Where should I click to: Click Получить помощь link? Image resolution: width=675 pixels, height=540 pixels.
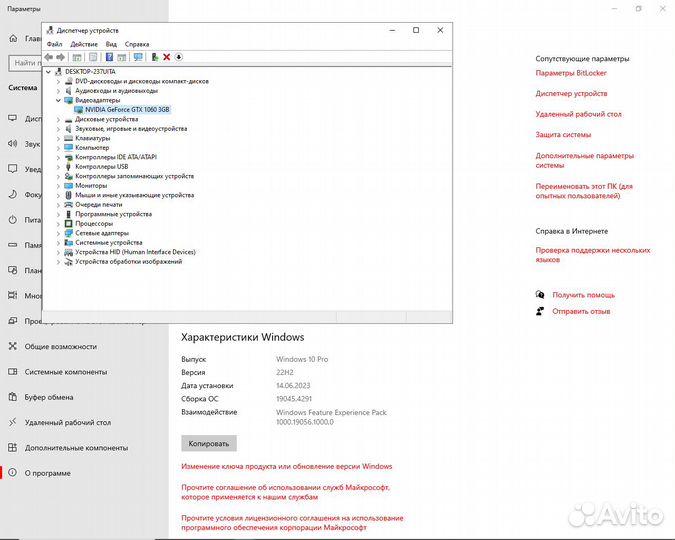[583, 295]
